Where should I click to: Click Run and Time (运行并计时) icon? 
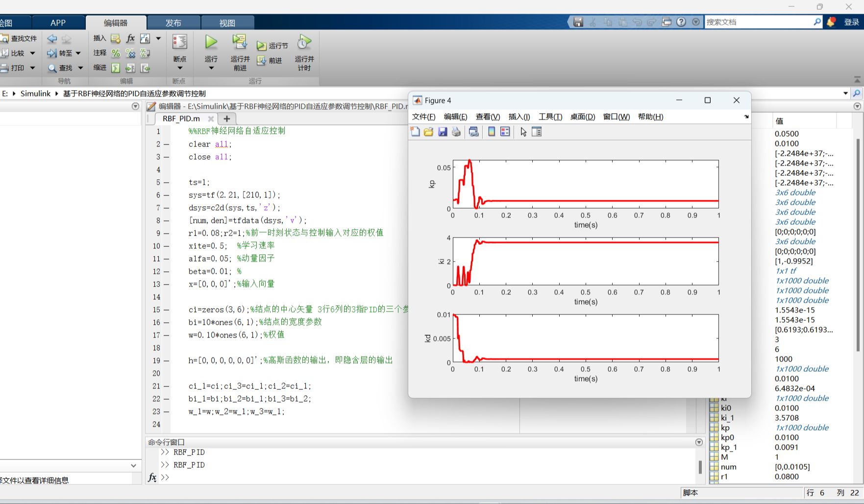click(x=304, y=43)
